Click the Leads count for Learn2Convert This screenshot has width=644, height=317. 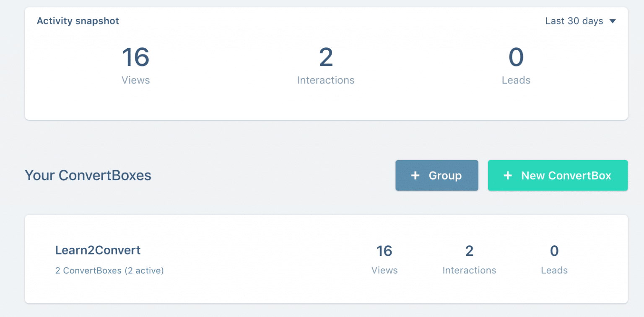click(554, 250)
